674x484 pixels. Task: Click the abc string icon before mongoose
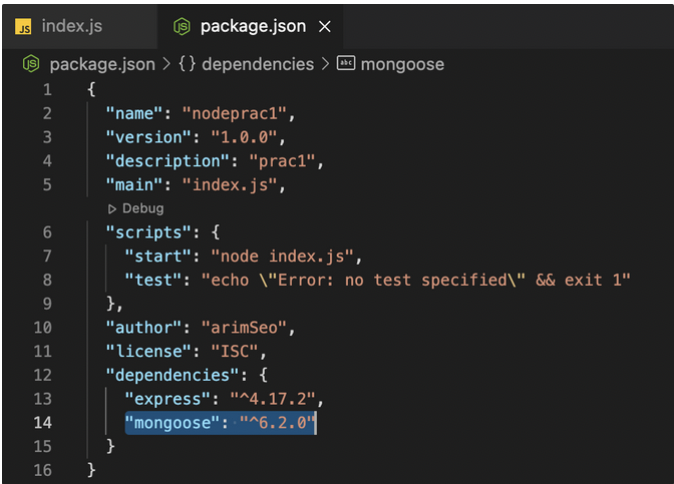[346, 63]
